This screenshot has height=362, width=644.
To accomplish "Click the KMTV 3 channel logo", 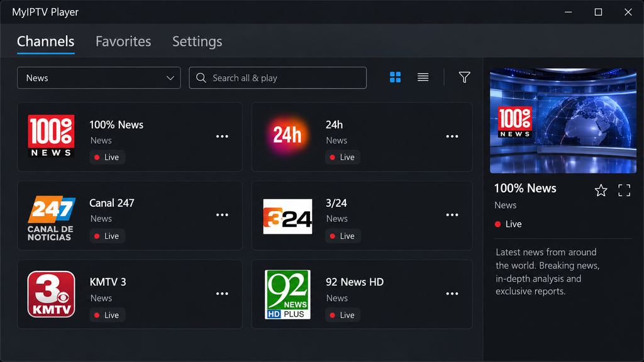I will point(51,294).
